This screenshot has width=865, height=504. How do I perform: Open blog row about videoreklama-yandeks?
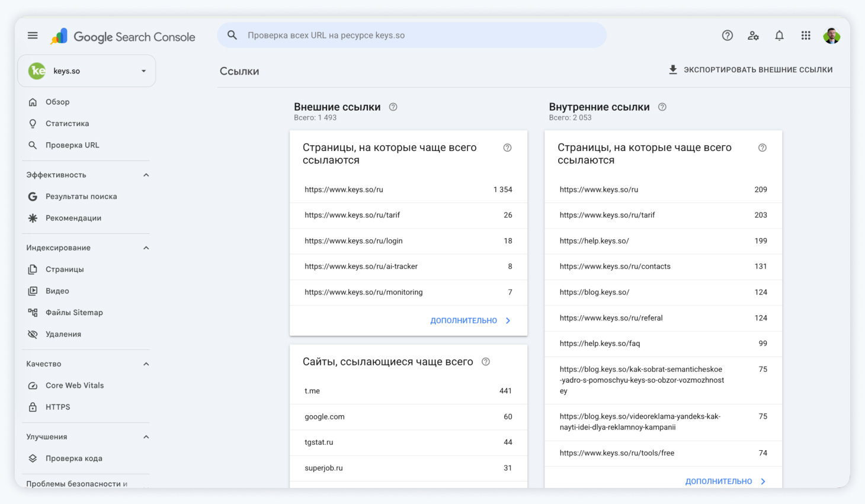[x=663, y=422]
